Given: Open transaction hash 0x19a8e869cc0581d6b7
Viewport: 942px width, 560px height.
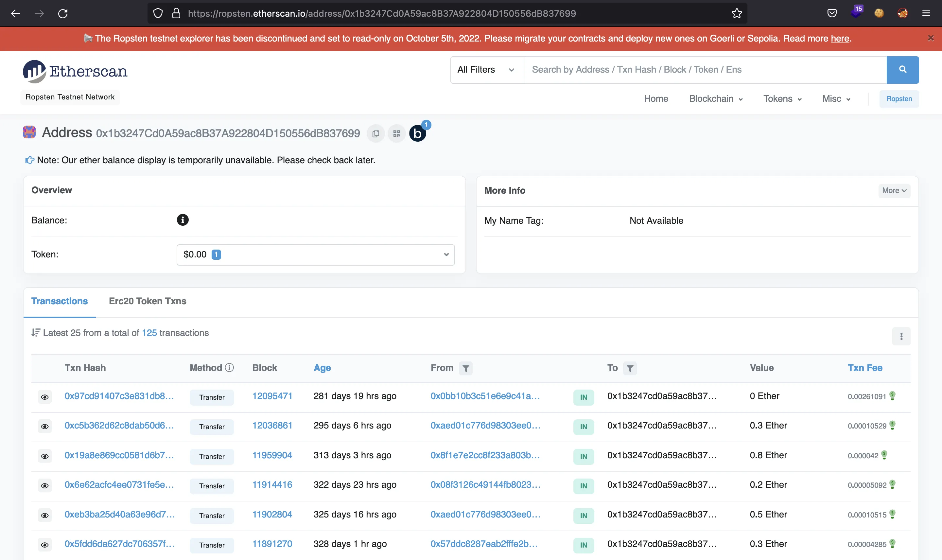Looking at the screenshot, I should (x=119, y=455).
